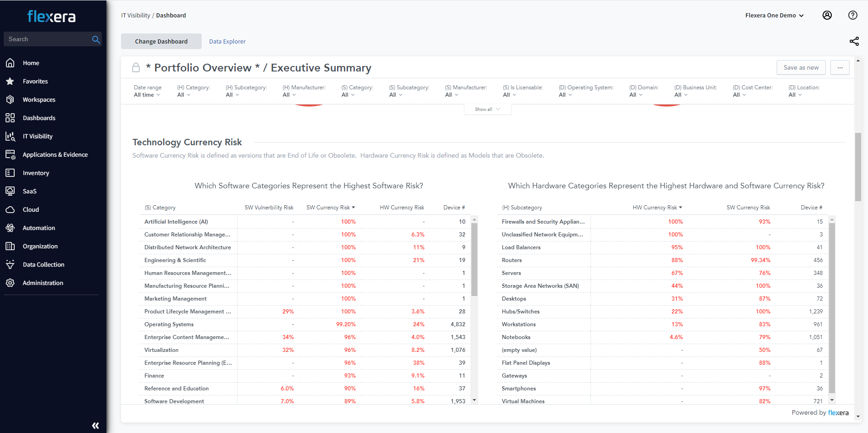This screenshot has height=433, width=868.
Task: Click the software categories table scrollbar thumb
Action: point(474,259)
